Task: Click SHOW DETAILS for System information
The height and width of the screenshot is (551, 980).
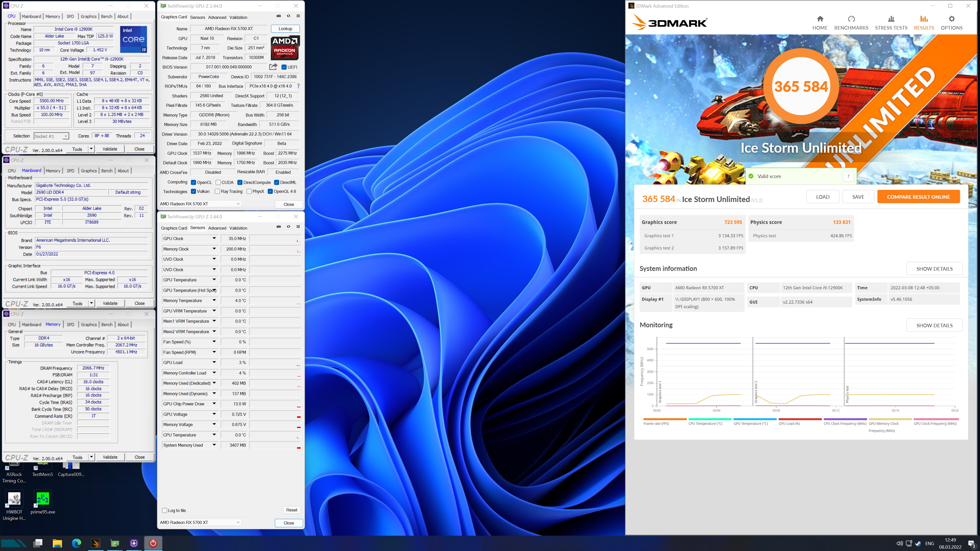Action: tap(934, 269)
